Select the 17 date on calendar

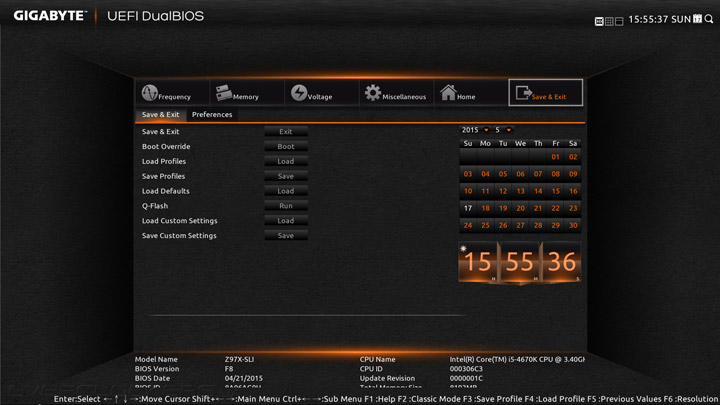click(x=468, y=208)
